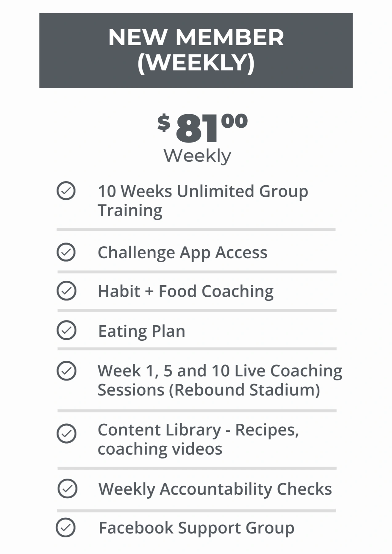
Task: Click the Habit + Food Coaching text
Action: [185, 291]
